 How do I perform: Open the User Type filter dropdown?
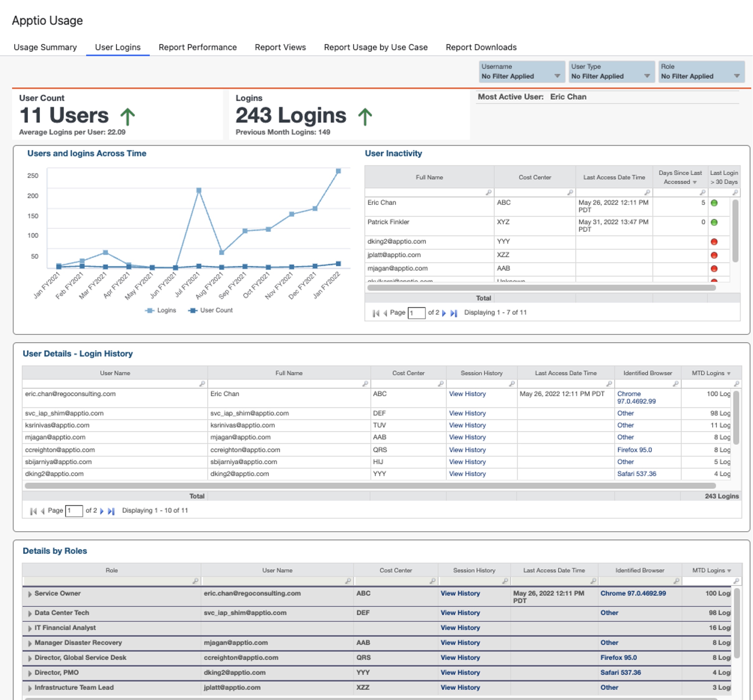click(611, 72)
